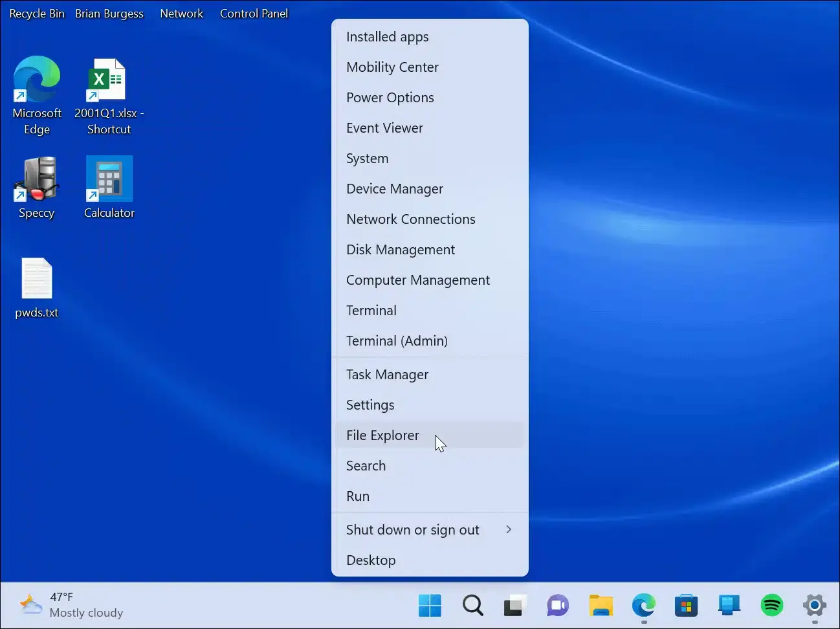Launch Microsoft Edge from the taskbar

point(643,606)
